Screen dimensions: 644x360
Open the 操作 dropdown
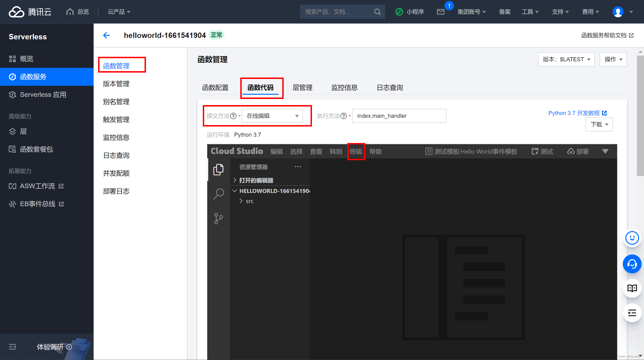613,59
